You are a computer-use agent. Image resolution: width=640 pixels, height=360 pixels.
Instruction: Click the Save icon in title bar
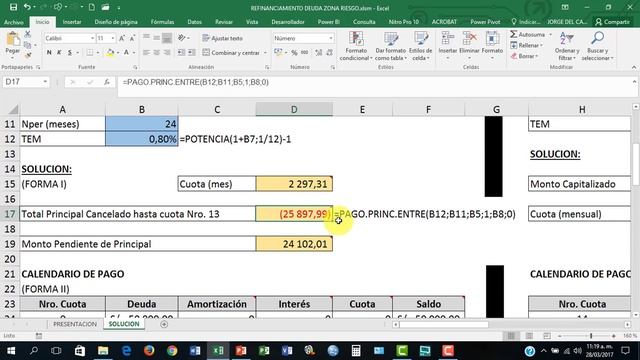tap(13, 7)
